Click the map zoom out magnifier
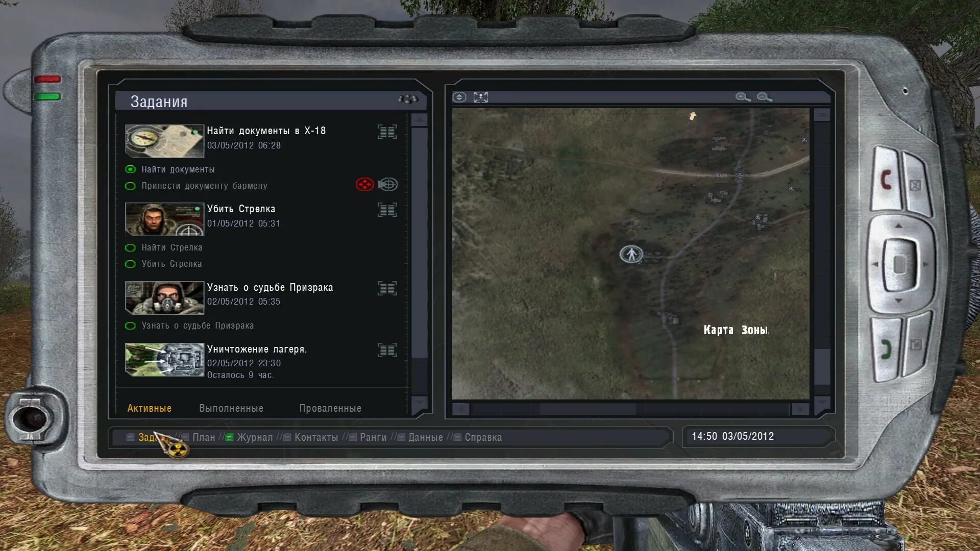980x551 pixels. 764,97
